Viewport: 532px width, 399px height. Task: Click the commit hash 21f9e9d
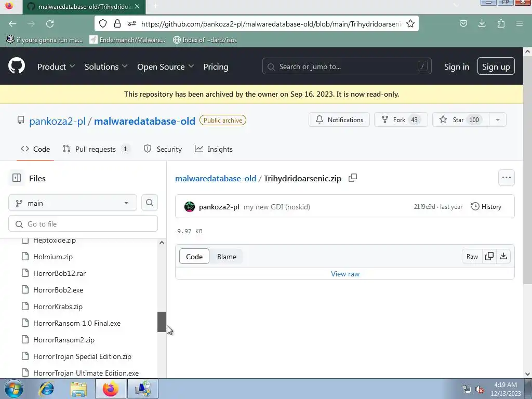[424, 207]
